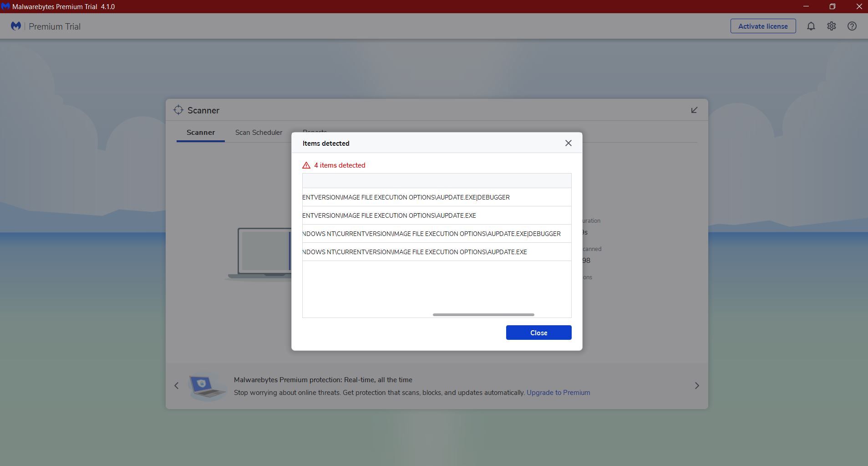868x466 pixels.
Task: Restore down the Malwarebytes window
Action: pos(832,6)
